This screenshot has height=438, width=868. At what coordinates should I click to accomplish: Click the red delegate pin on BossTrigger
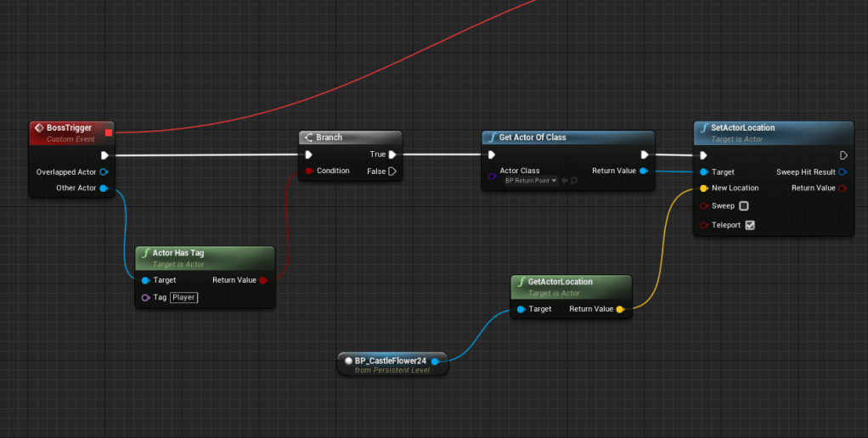108,132
